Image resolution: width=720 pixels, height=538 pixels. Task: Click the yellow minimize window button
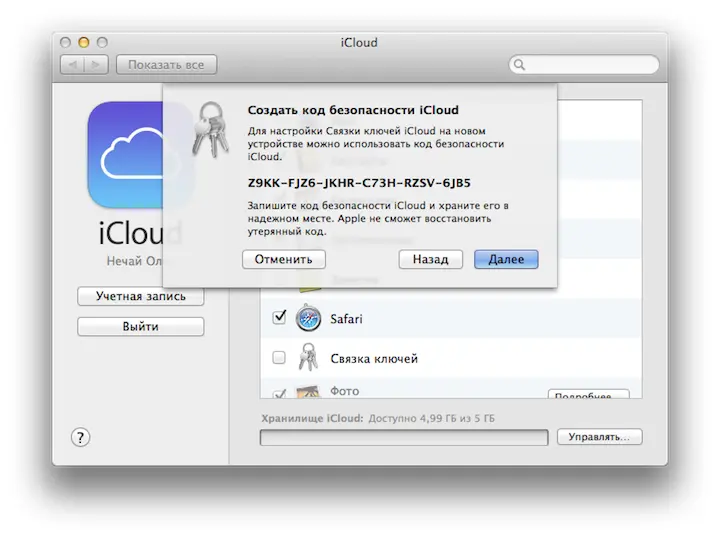click(x=84, y=43)
